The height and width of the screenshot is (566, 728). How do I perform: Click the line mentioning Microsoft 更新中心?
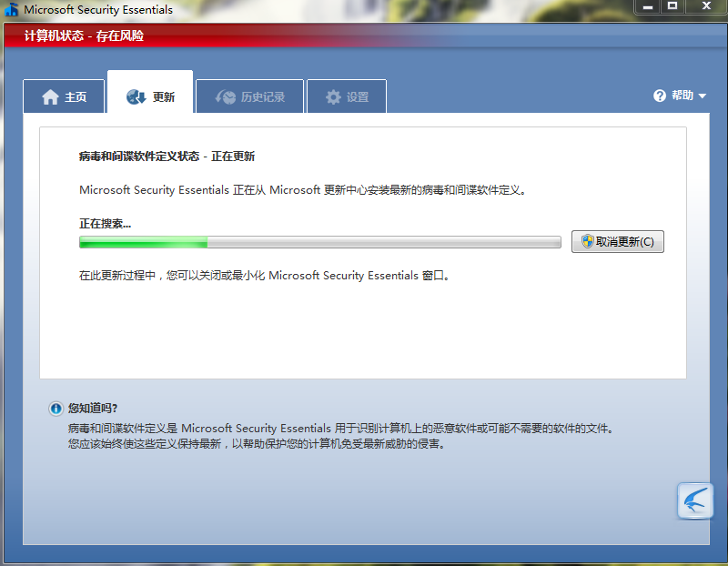303,190
